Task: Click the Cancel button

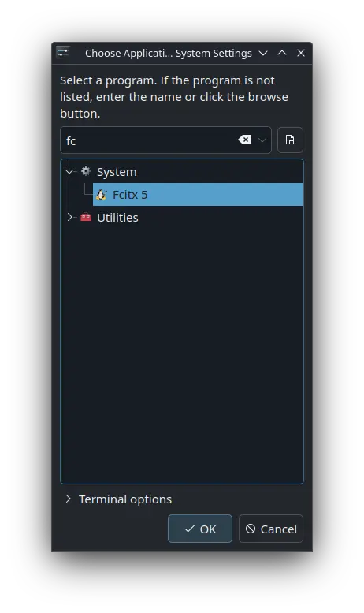Action: (271, 529)
